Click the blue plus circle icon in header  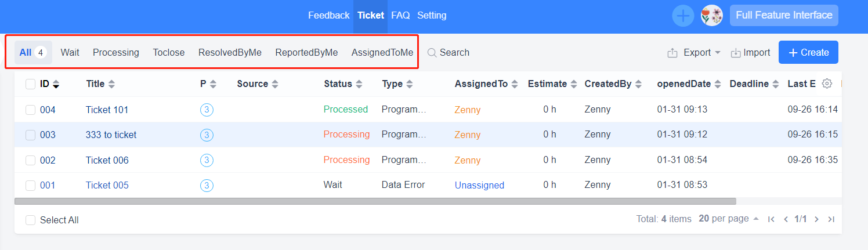(x=683, y=16)
